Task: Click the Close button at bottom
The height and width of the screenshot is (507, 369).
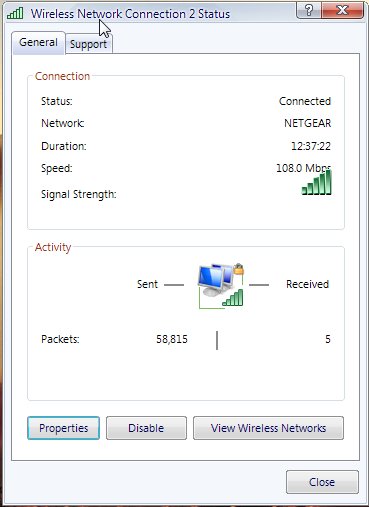Action: 322,482
